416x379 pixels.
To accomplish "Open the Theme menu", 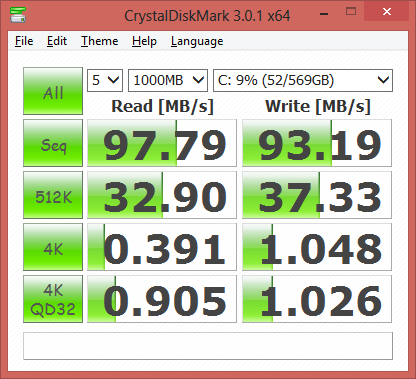I will (100, 41).
